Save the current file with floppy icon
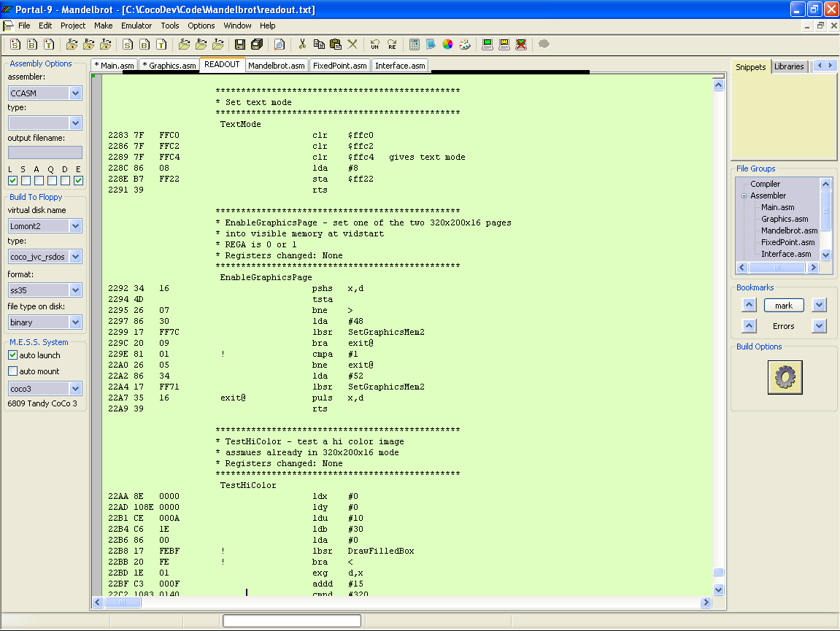Image resolution: width=840 pixels, height=631 pixels. [x=240, y=44]
